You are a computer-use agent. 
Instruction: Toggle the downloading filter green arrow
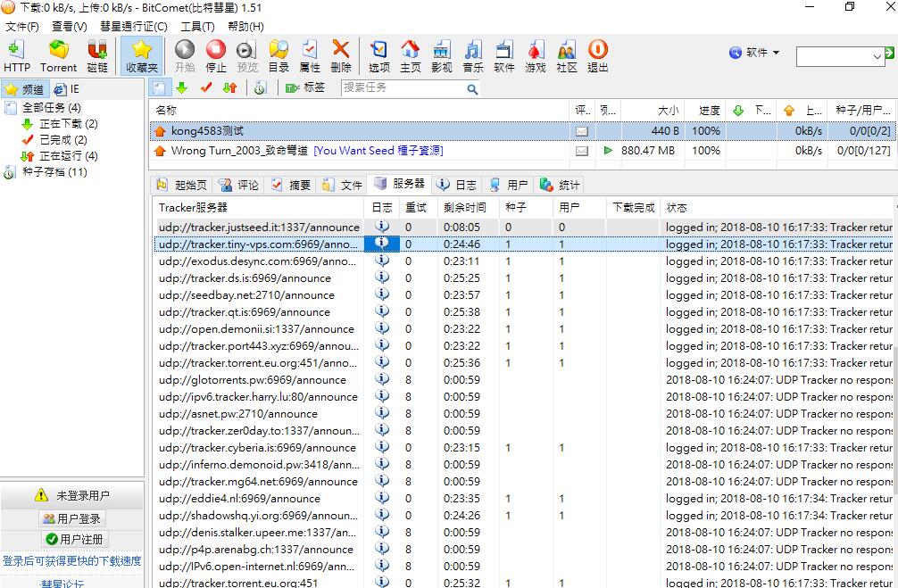point(182,87)
